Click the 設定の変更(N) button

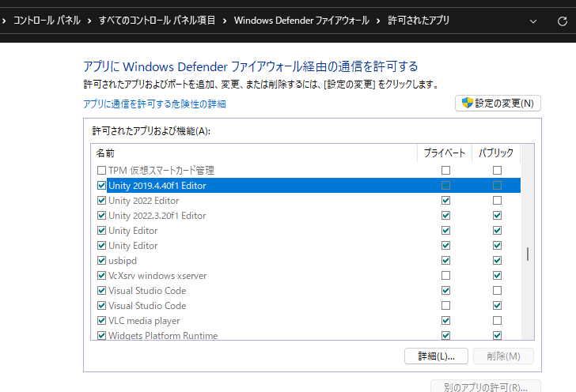pyautogui.click(x=498, y=104)
